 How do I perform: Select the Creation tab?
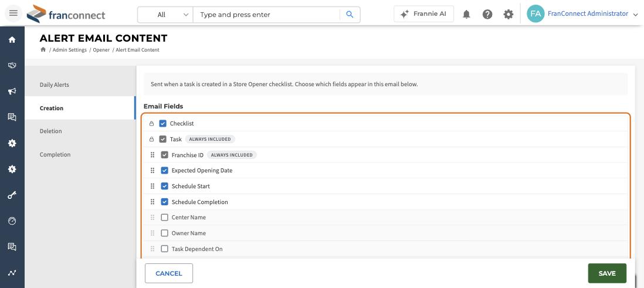pos(80,108)
